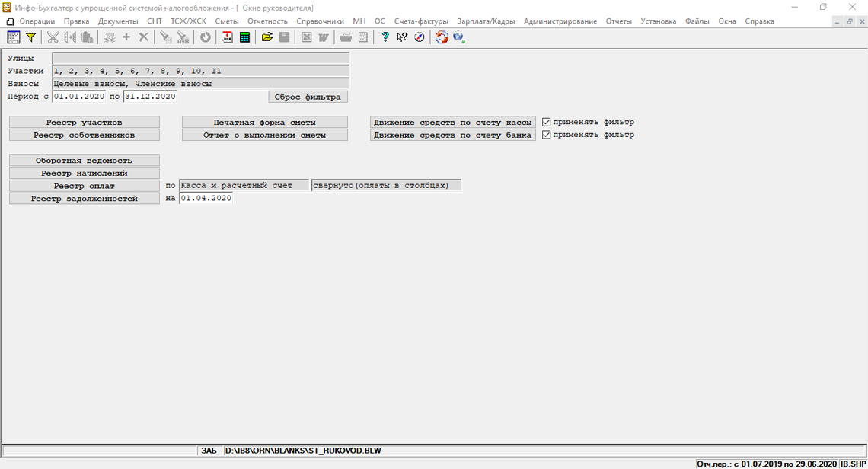Viewport: 868px width, 469px height.
Task: Open the СНТ menu
Action: click(x=155, y=21)
